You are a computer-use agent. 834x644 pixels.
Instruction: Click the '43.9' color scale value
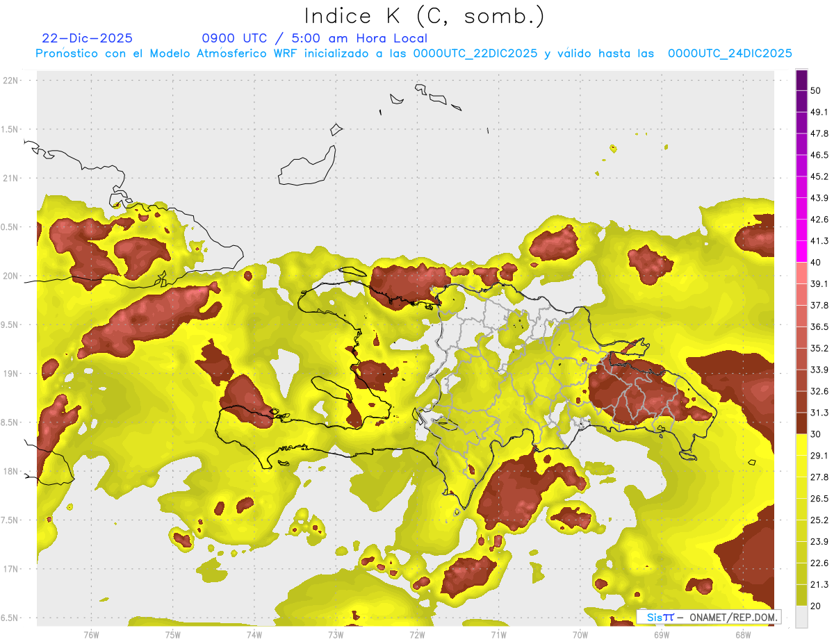point(819,198)
